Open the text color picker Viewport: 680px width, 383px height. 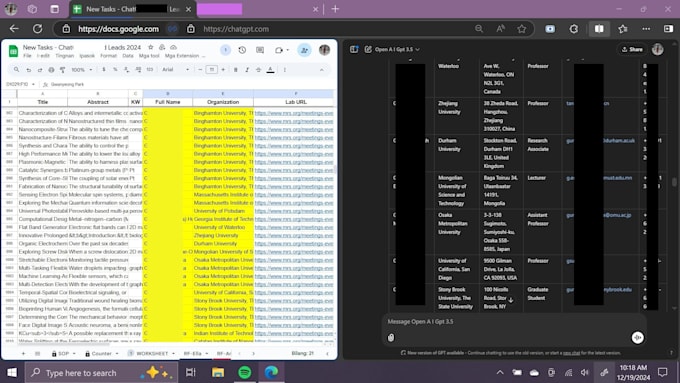[270, 69]
